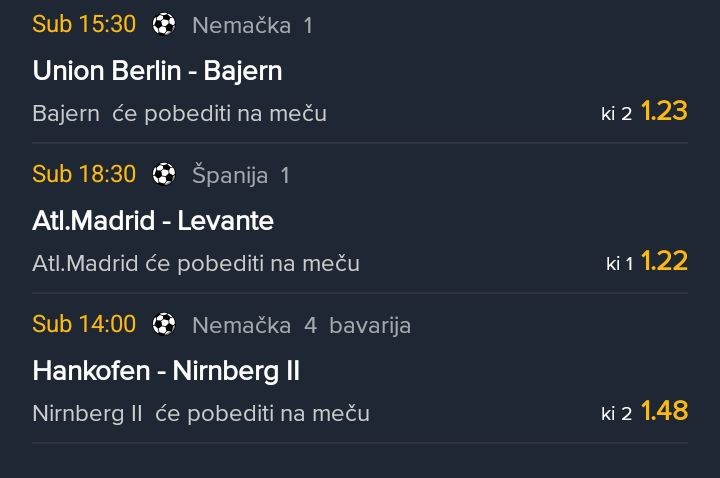Click the Španija 1 league label
This screenshot has height=478, width=720.
[241, 176]
